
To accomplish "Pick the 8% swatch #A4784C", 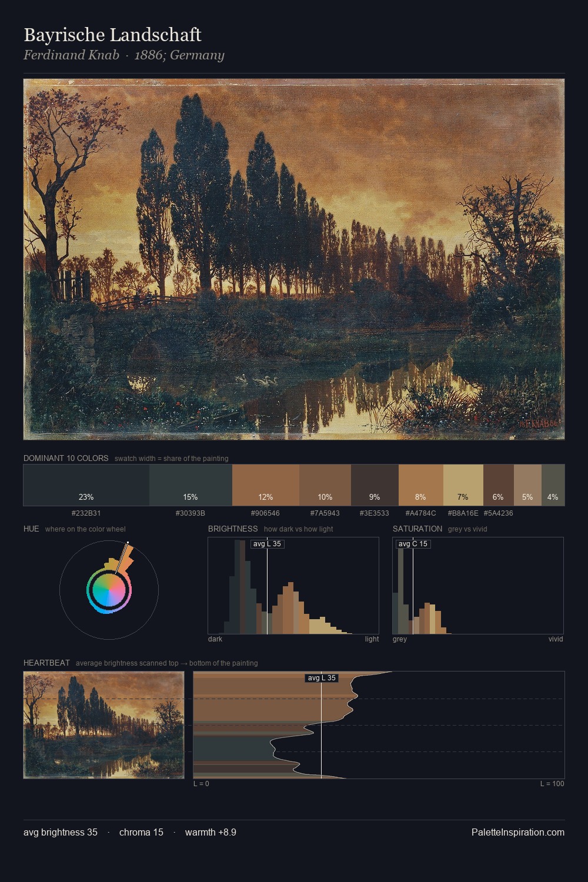I will point(420,485).
